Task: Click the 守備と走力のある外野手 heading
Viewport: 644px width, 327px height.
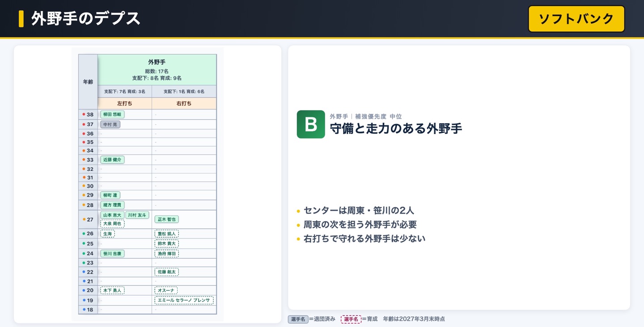Action: coord(396,129)
